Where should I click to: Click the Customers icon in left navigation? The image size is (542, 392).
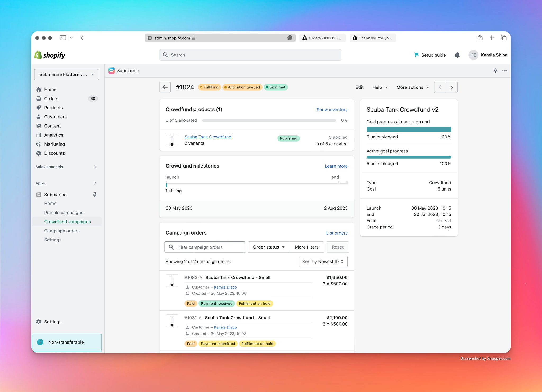pyautogui.click(x=39, y=117)
